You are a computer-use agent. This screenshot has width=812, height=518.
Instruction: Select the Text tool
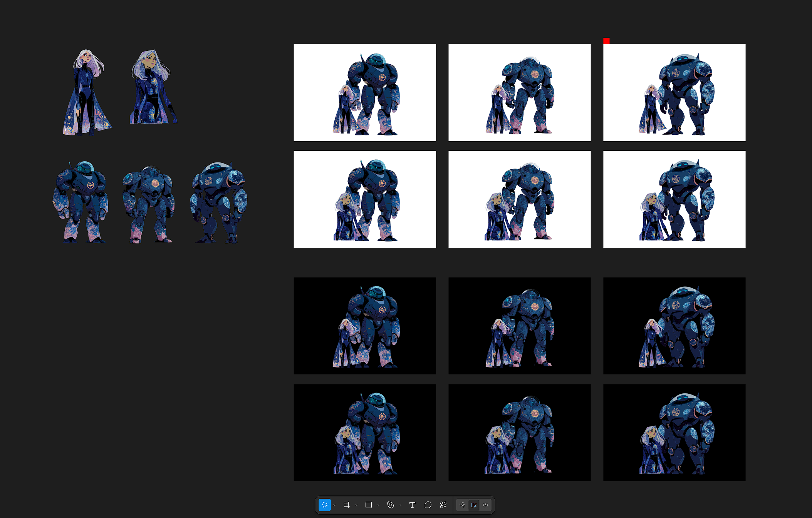point(412,505)
